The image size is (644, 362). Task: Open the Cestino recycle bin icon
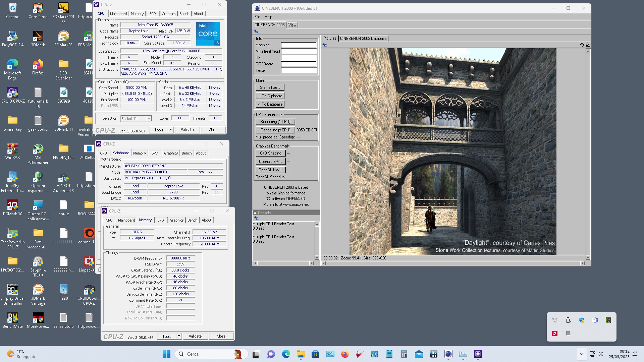(12, 11)
